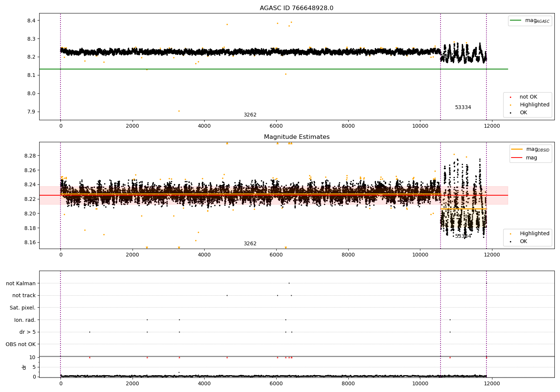Viewport: 560px width, 392px height.
Task: Click the 'not track' row label
Action: pyautogui.click(x=24, y=296)
